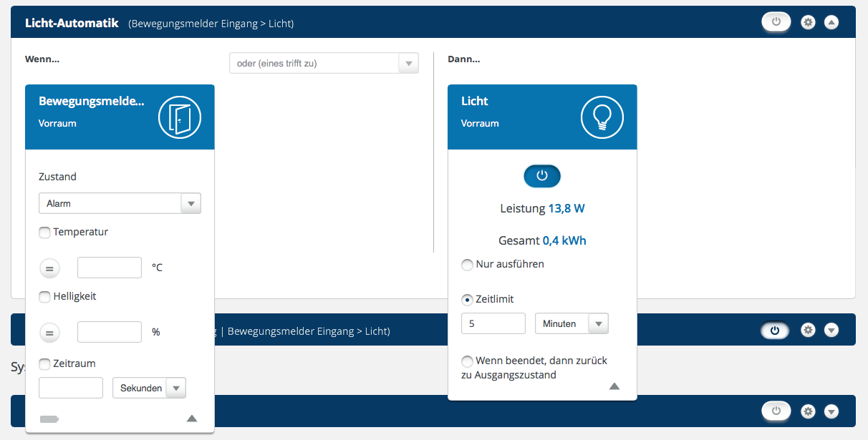Select the Zeitlimit radio option
Image resolution: width=868 pixels, height=440 pixels.
coord(468,300)
